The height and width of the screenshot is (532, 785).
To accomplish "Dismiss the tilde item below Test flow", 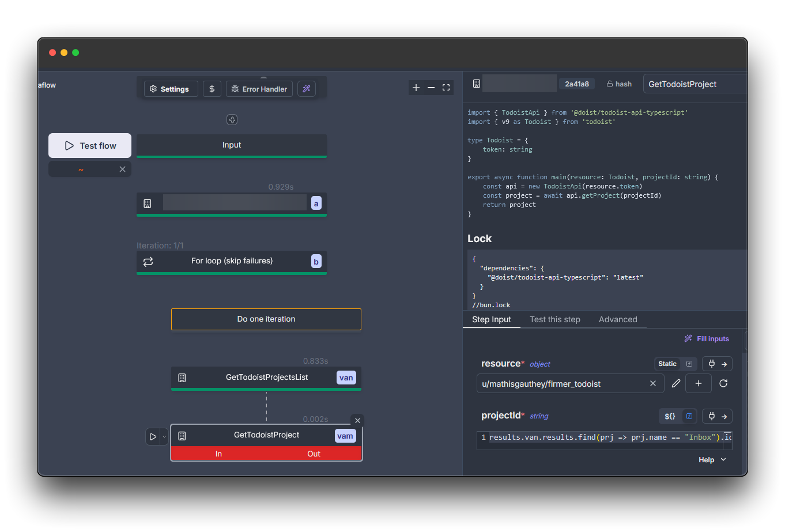I will 122,169.
